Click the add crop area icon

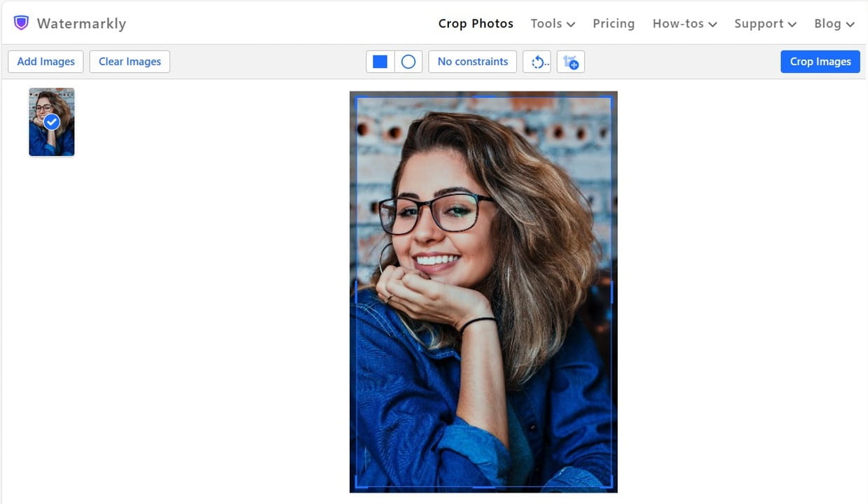[x=571, y=62]
